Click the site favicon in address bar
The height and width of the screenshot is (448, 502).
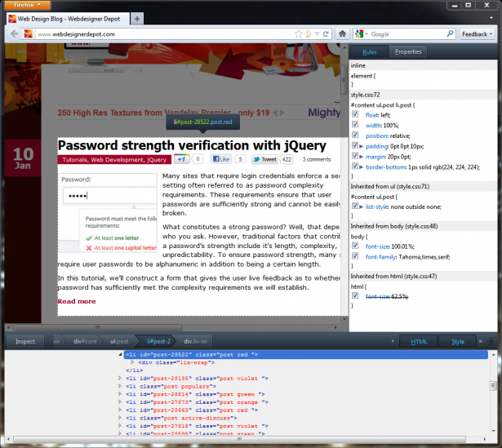[29, 33]
